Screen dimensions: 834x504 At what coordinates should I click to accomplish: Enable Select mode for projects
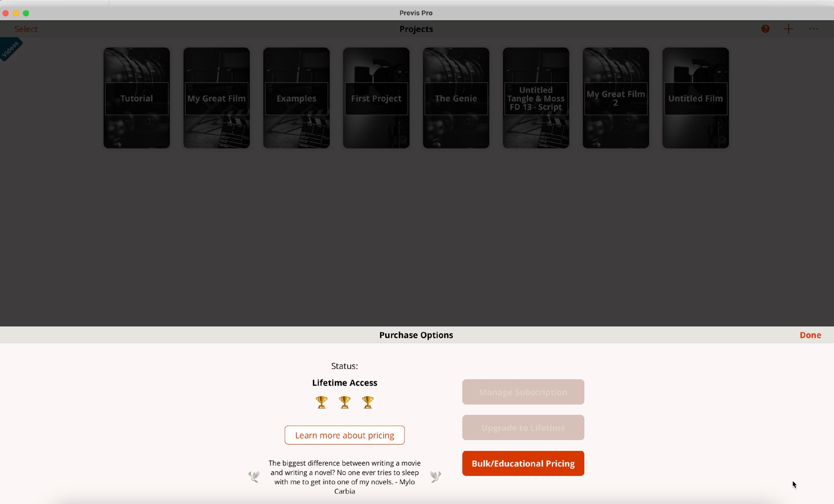pyautogui.click(x=26, y=29)
